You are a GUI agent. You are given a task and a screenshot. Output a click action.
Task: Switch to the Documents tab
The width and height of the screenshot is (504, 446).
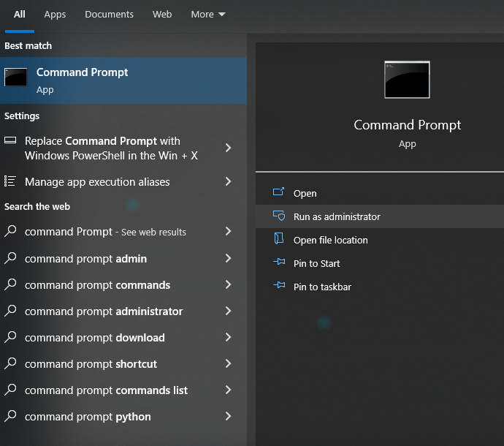pyautogui.click(x=109, y=15)
